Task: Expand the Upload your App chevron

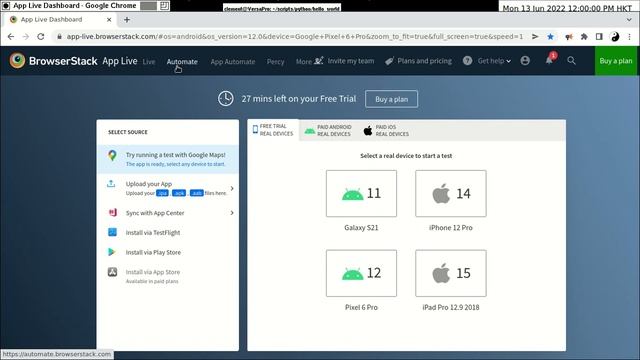Action: tap(232, 188)
